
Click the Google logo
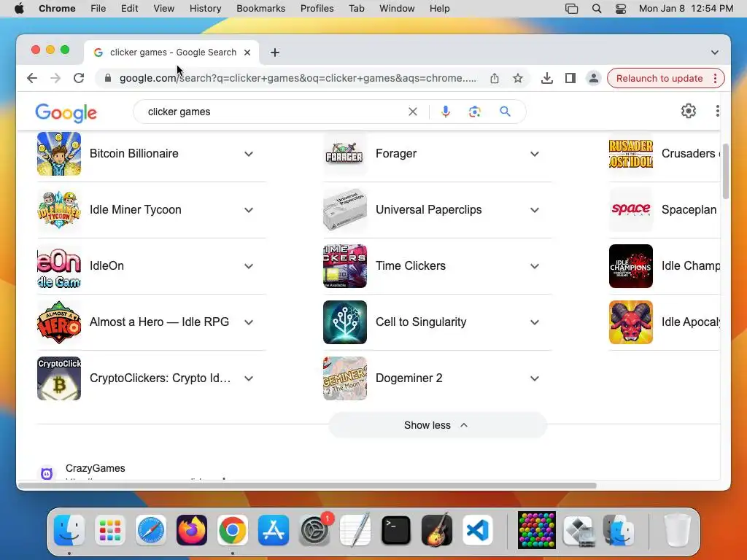pyautogui.click(x=66, y=113)
